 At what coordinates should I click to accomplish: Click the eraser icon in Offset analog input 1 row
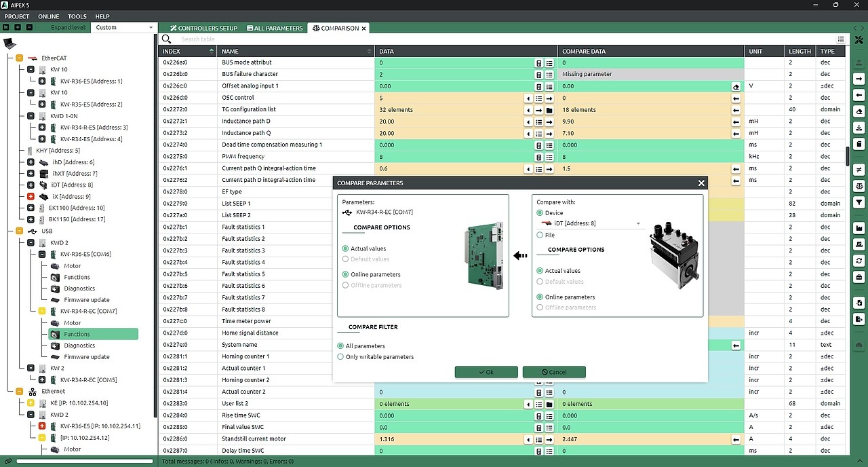click(x=736, y=86)
